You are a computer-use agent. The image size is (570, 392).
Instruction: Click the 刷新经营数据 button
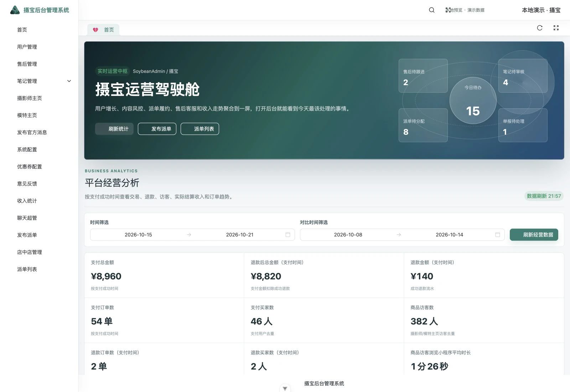[x=534, y=234]
